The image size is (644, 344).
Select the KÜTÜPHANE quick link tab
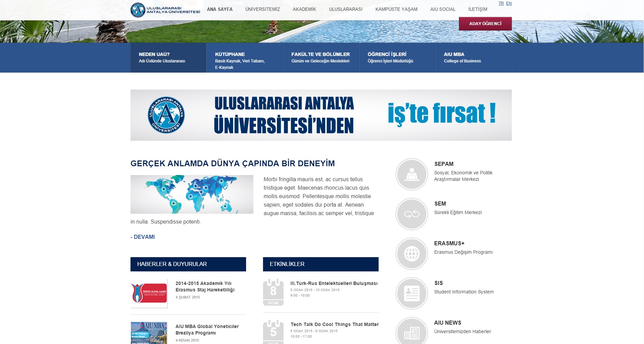tap(244, 58)
